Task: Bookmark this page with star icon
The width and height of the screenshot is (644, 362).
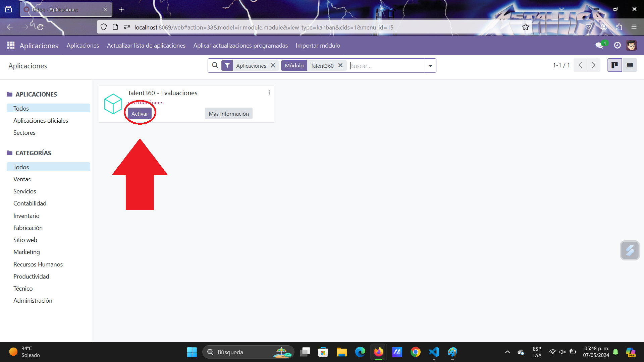Action: click(x=525, y=27)
